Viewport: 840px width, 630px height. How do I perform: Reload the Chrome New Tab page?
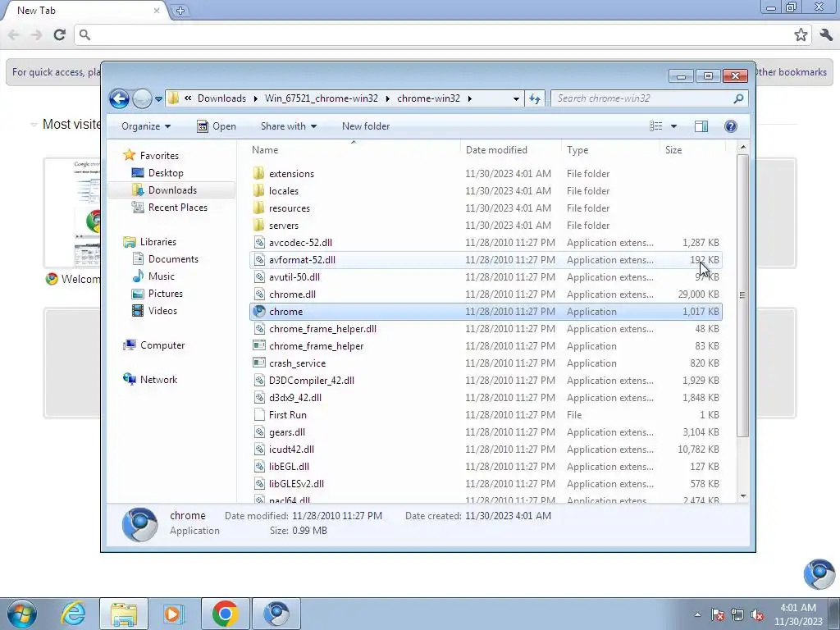click(x=59, y=34)
